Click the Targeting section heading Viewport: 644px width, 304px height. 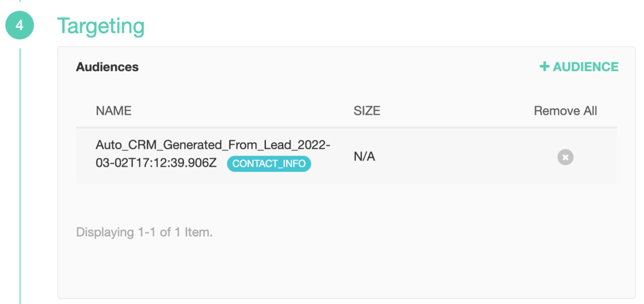[100, 26]
